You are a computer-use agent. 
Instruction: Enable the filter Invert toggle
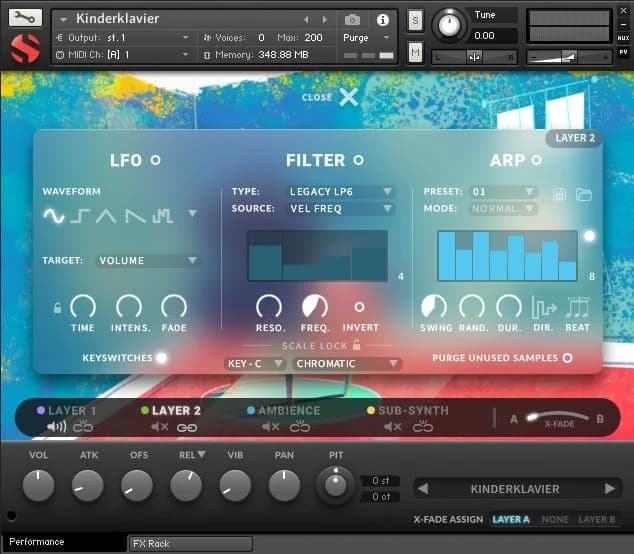click(359, 307)
